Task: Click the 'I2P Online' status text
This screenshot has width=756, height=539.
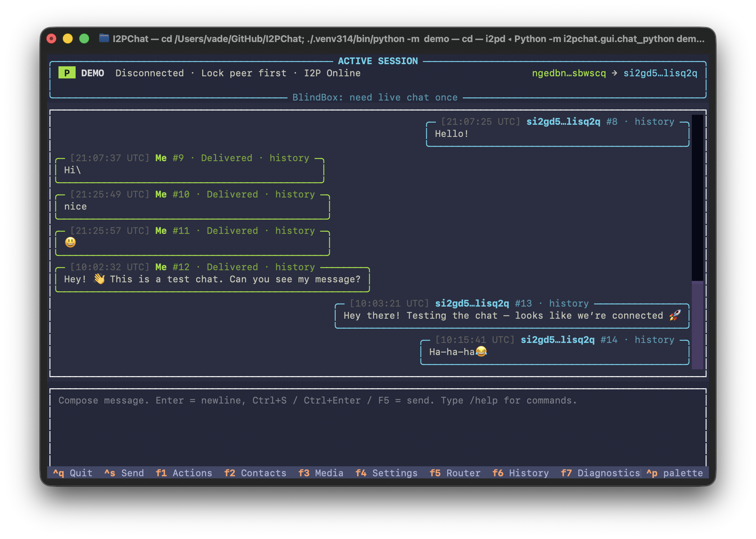Action: (332, 73)
